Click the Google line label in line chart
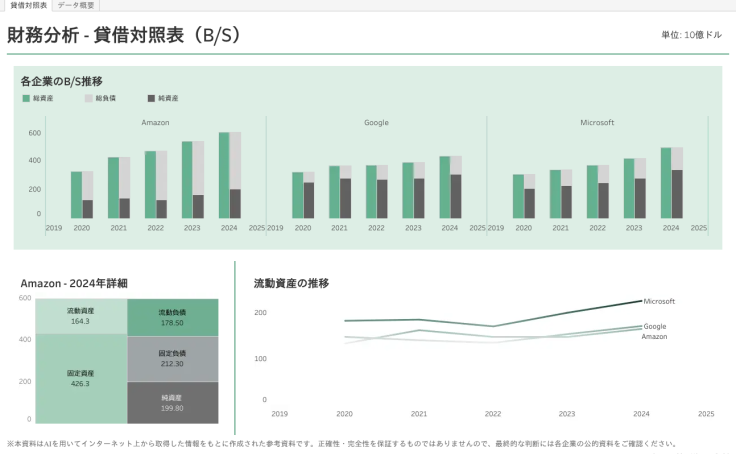Viewport: 736px width, 454px height. (655, 326)
